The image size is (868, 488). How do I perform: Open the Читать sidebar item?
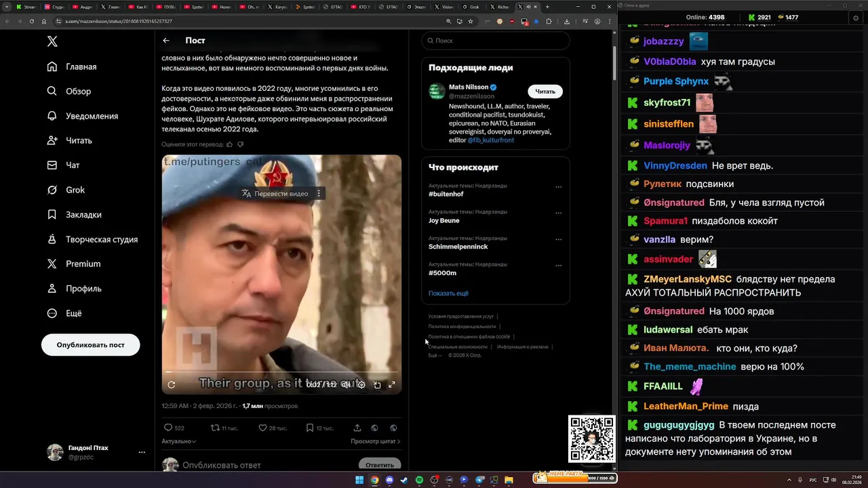pos(70,140)
